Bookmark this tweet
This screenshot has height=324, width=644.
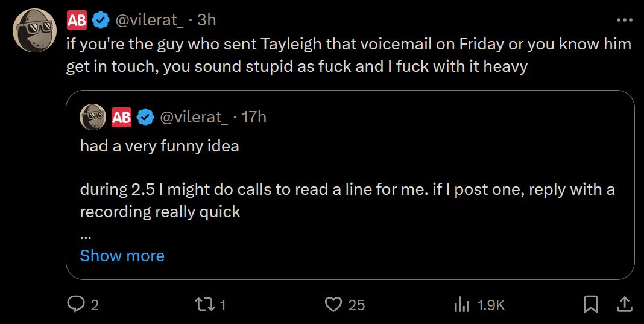pyautogui.click(x=592, y=305)
